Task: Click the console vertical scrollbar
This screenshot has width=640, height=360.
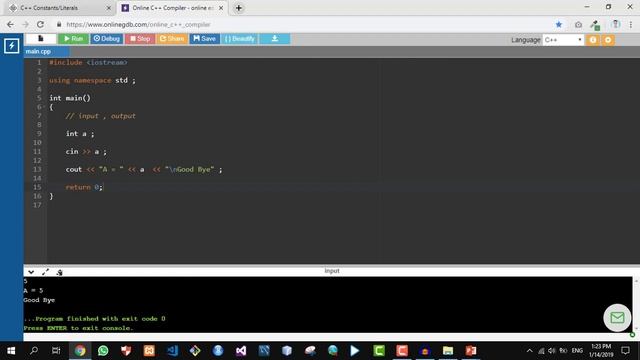Action: pos(636,304)
